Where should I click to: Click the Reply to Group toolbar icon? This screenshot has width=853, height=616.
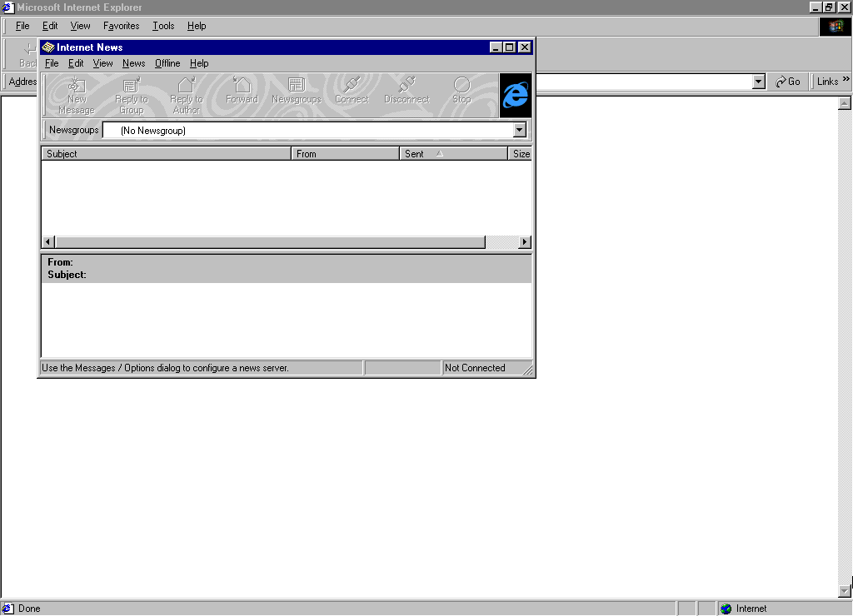(x=131, y=96)
